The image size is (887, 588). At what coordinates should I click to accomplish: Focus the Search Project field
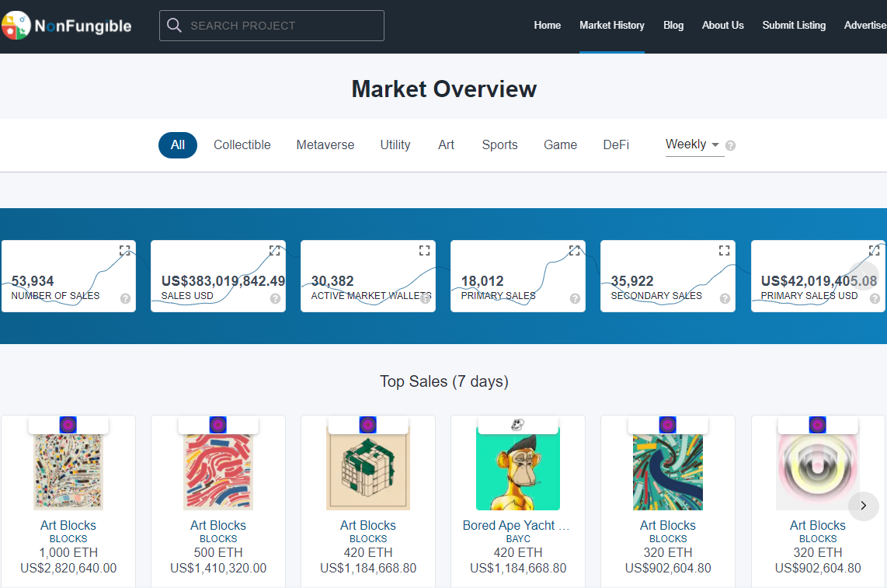click(272, 26)
